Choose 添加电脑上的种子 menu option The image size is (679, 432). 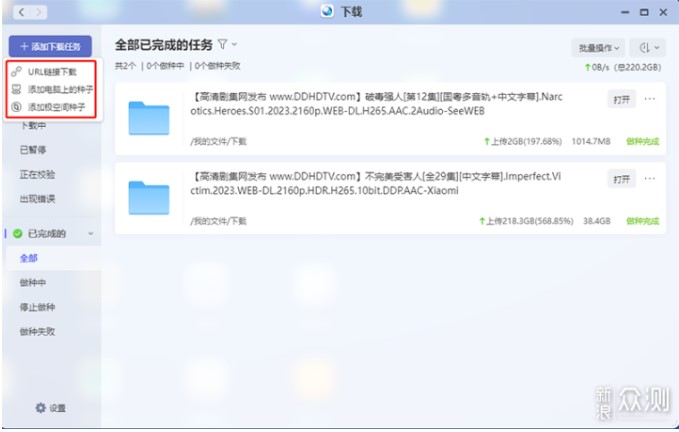pyautogui.click(x=60, y=89)
